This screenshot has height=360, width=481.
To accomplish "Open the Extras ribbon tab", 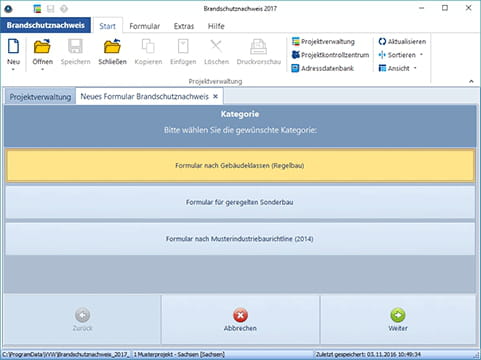I will (184, 26).
